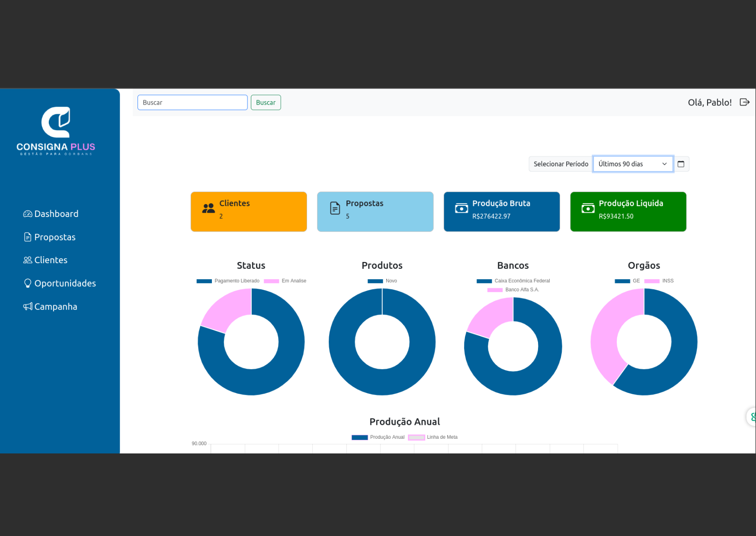
Task: Toggle GE legend in Orgãos chart
Action: 627,281
